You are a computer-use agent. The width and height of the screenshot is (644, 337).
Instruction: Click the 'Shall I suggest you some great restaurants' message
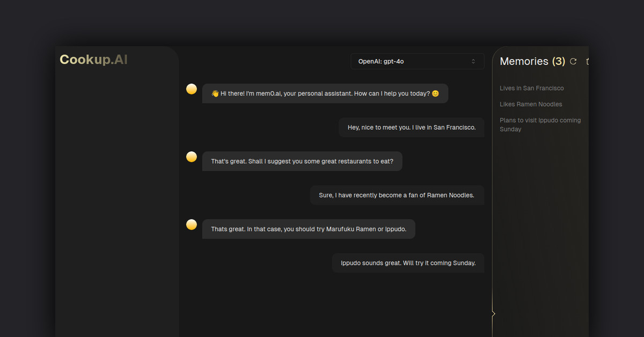[302, 161]
